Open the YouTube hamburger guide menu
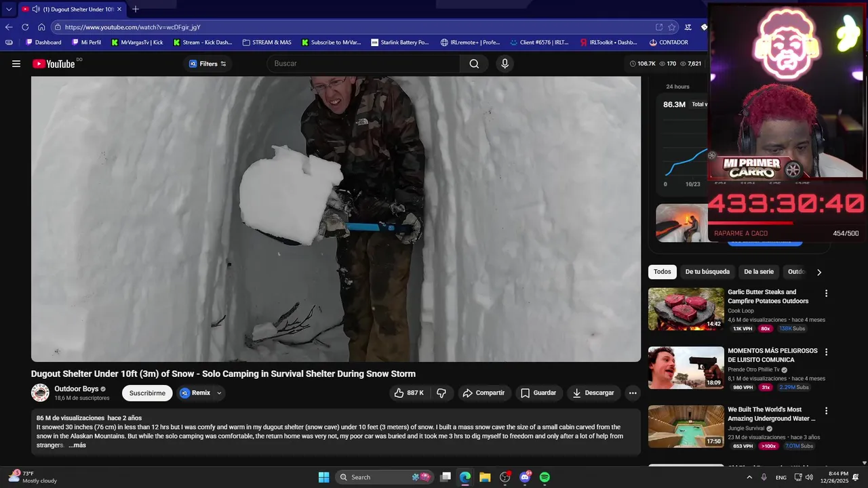The height and width of the screenshot is (488, 868). point(16,64)
